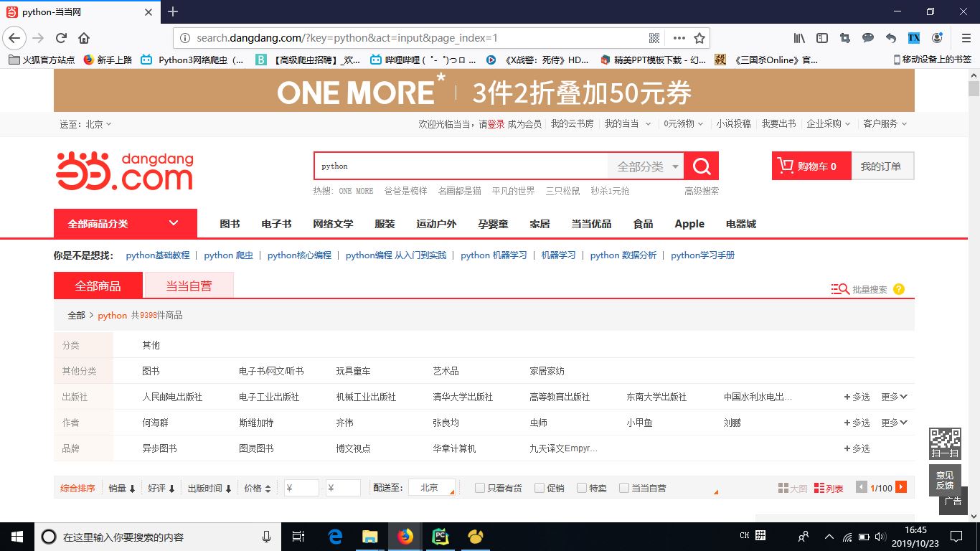Click the 扫一扫 QR code widget

tap(945, 443)
